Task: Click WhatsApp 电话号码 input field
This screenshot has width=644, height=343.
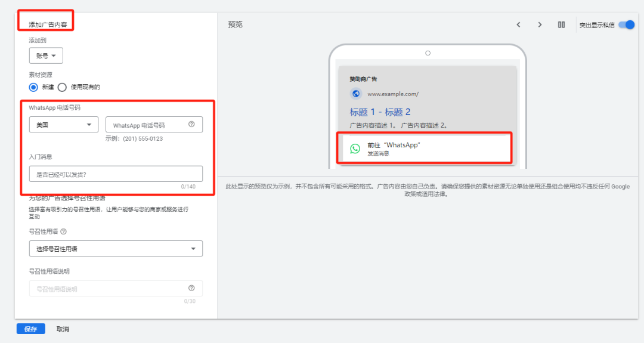Action: (x=154, y=125)
